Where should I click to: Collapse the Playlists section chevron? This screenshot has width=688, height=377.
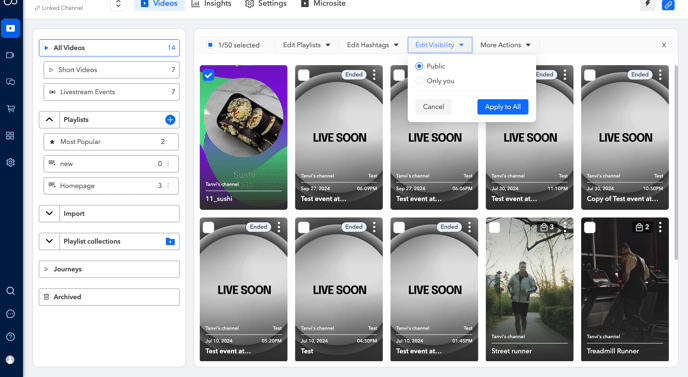[x=50, y=119]
